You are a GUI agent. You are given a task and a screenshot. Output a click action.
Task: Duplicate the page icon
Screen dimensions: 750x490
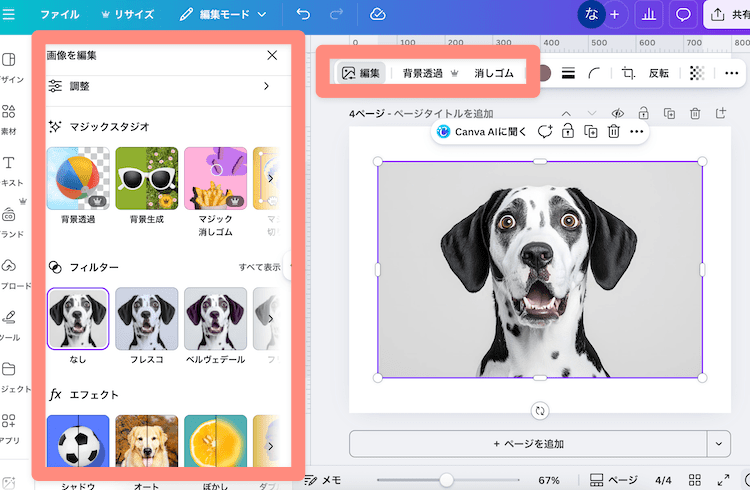point(669,113)
